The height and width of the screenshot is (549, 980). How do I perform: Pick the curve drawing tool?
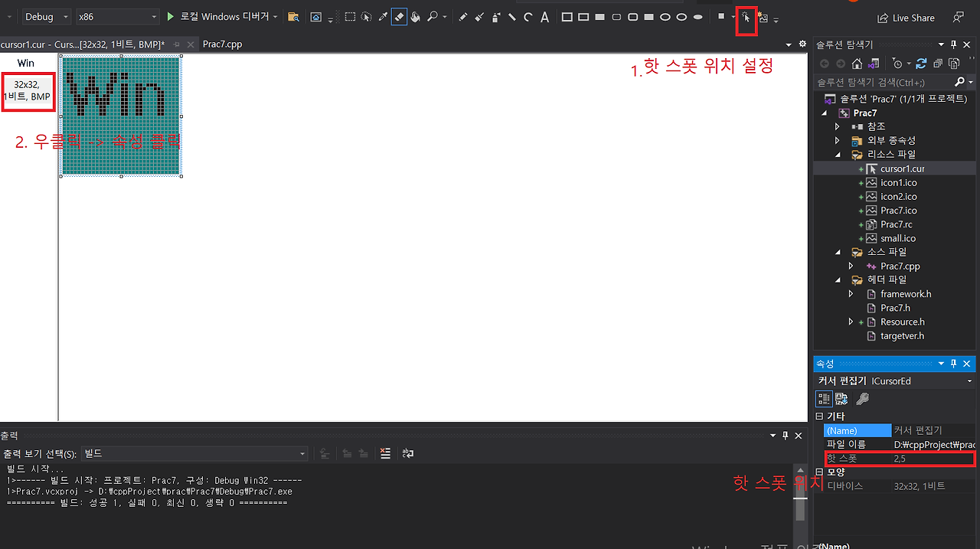(528, 17)
